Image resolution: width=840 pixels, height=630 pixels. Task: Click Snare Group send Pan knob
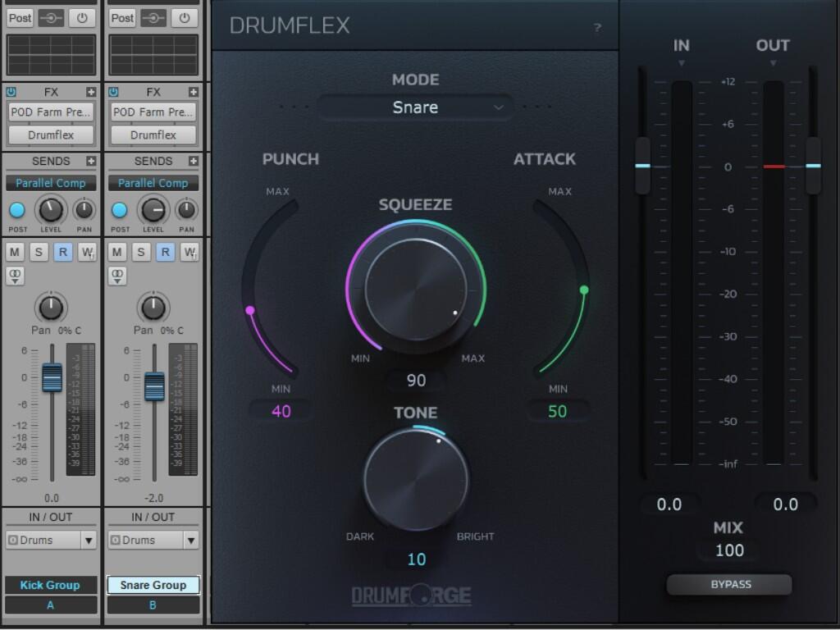click(186, 210)
